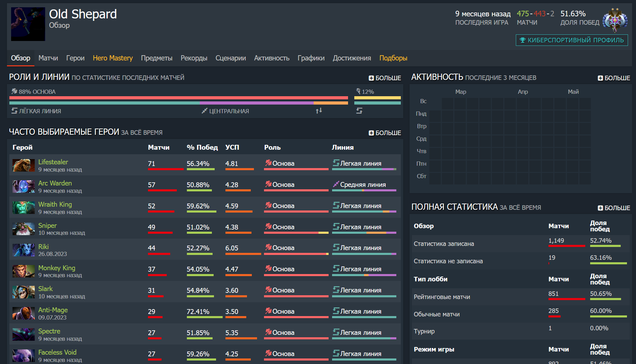Viewport: 636px width, 364px height.
Task: Click the 12% support role icon
Action: pyautogui.click(x=358, y=91)
